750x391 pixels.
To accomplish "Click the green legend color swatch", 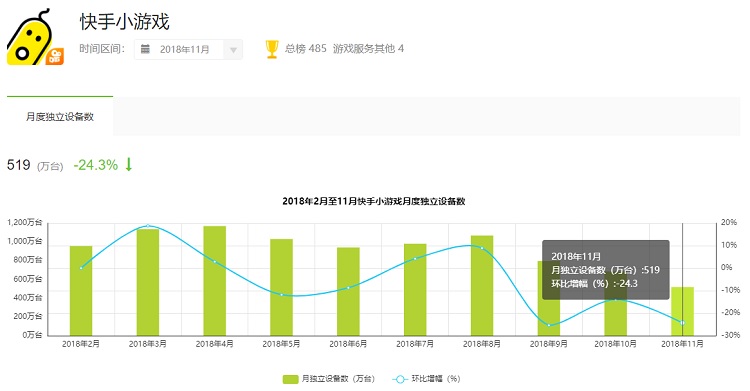I will 290,379.
